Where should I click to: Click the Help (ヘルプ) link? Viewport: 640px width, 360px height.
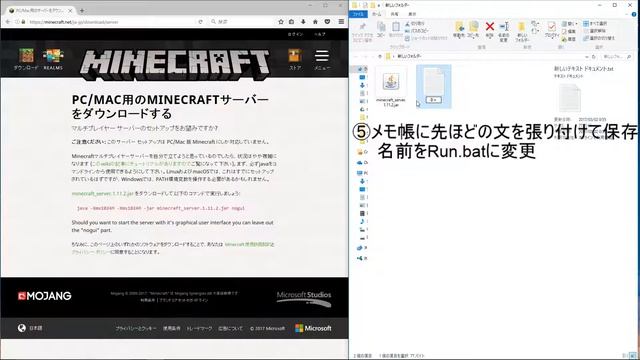[x=320, y=34]
